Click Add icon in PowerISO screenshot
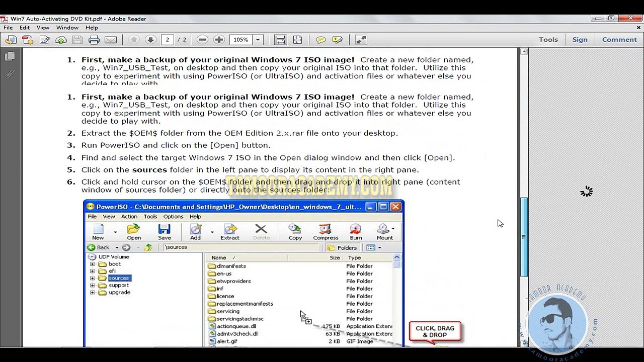 195,232
